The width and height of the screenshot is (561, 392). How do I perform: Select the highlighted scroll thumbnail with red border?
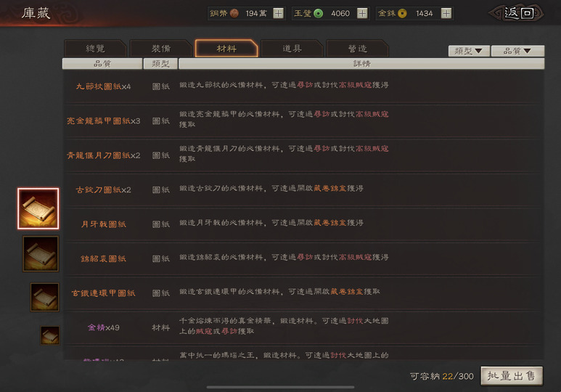(38, 208)
